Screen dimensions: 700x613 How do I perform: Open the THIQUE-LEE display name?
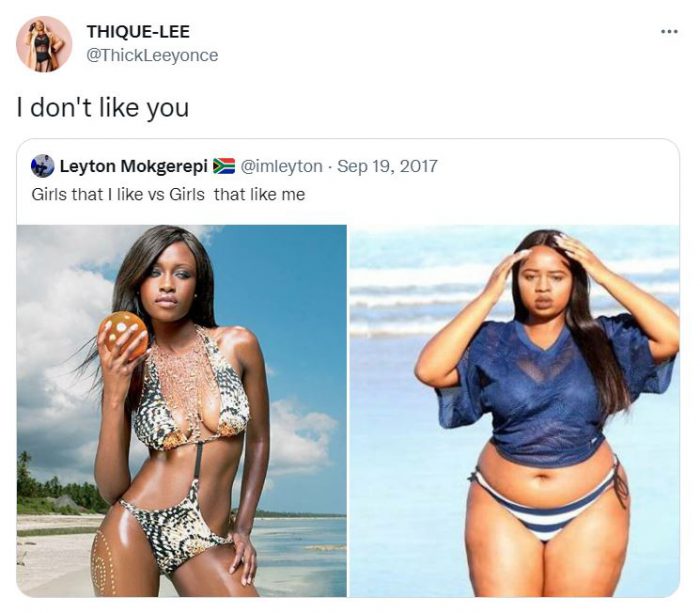pyautogui.click(x=138, y=32)
